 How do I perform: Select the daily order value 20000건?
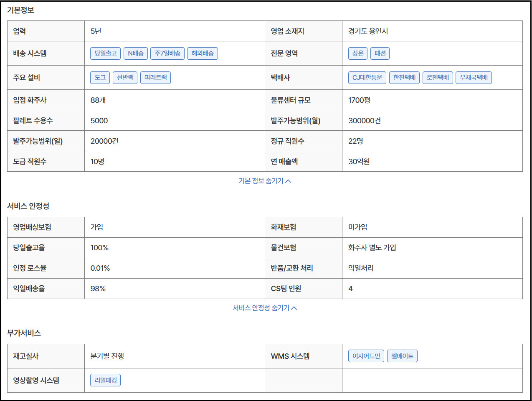pyautogui.click(x=104, y=141)
